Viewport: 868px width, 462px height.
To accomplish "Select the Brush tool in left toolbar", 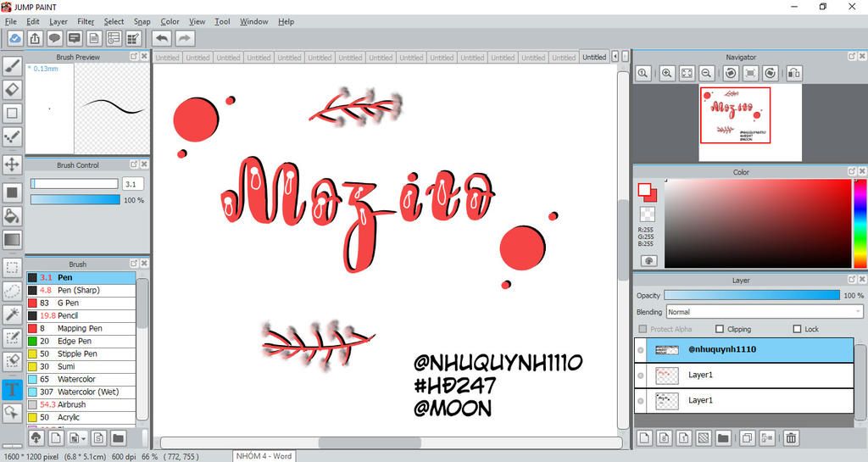I will [12, 66].
